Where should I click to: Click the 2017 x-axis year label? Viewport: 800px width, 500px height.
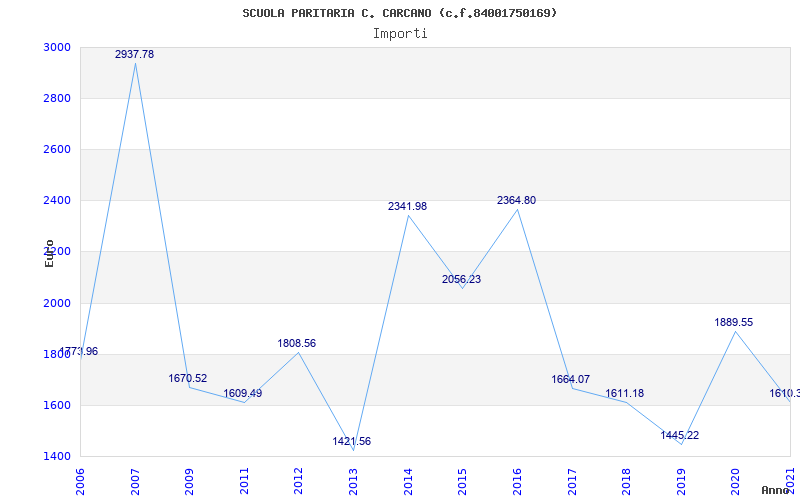[x=572, y=481]
